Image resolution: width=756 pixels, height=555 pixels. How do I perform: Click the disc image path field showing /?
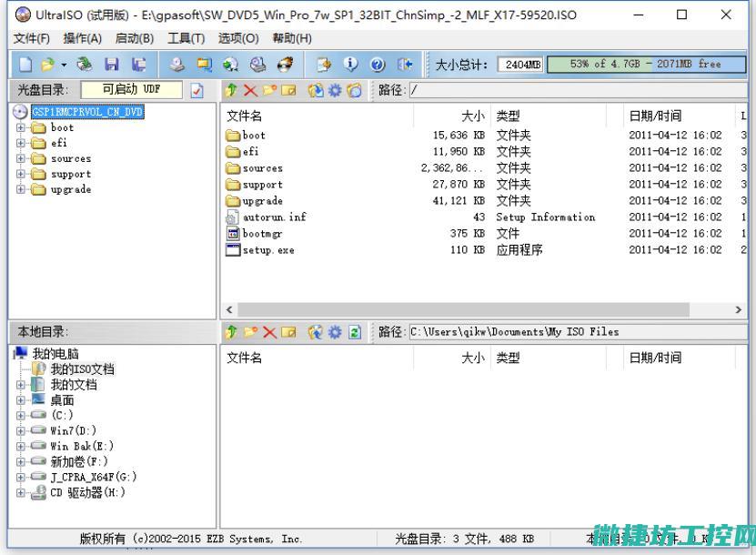(579, 90)
